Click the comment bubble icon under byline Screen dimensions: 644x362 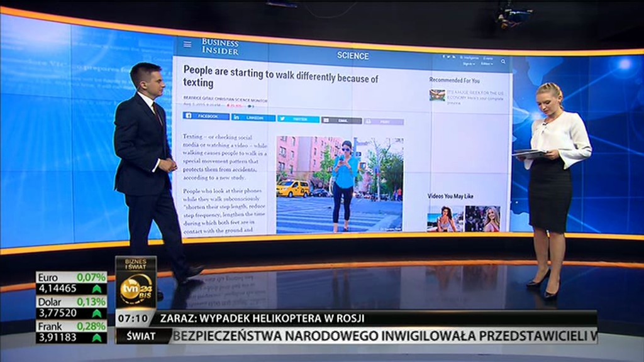250,106
